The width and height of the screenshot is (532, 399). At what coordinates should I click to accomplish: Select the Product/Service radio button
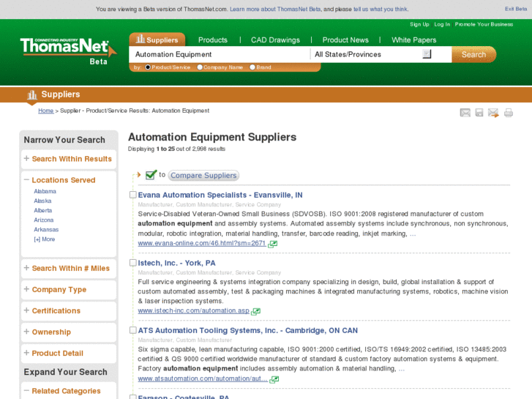[x=148, y=67]
